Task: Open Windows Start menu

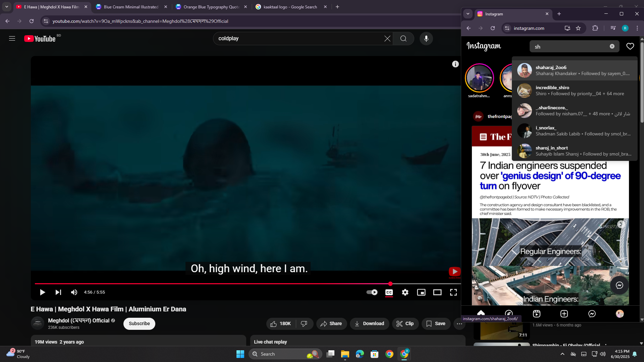Action: tap(240, 354)
